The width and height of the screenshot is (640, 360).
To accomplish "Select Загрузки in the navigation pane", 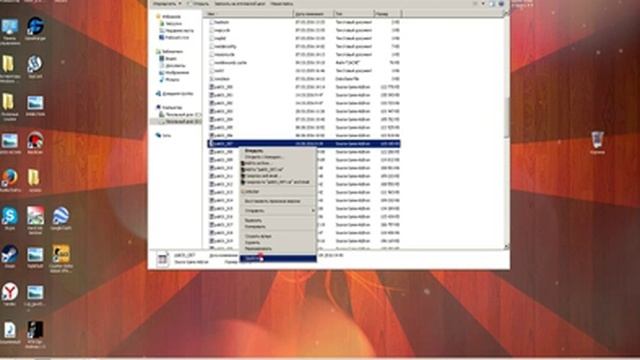I will coord(171,24).
